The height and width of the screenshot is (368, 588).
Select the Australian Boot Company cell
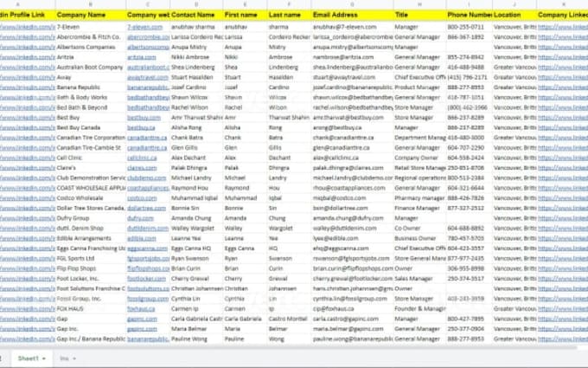(91, 68)
